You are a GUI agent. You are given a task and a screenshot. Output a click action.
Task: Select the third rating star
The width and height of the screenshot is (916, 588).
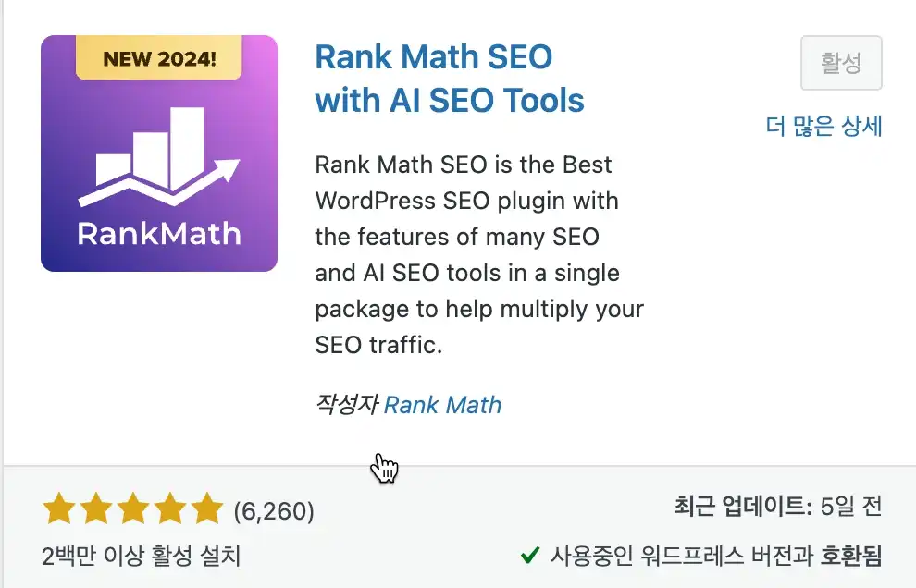(x=133, y=509)
